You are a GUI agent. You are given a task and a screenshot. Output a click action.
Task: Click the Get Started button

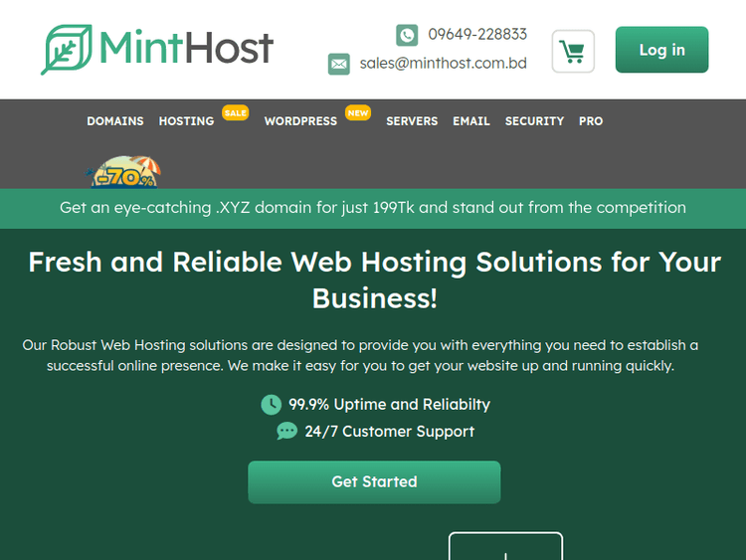pos(374,481)
